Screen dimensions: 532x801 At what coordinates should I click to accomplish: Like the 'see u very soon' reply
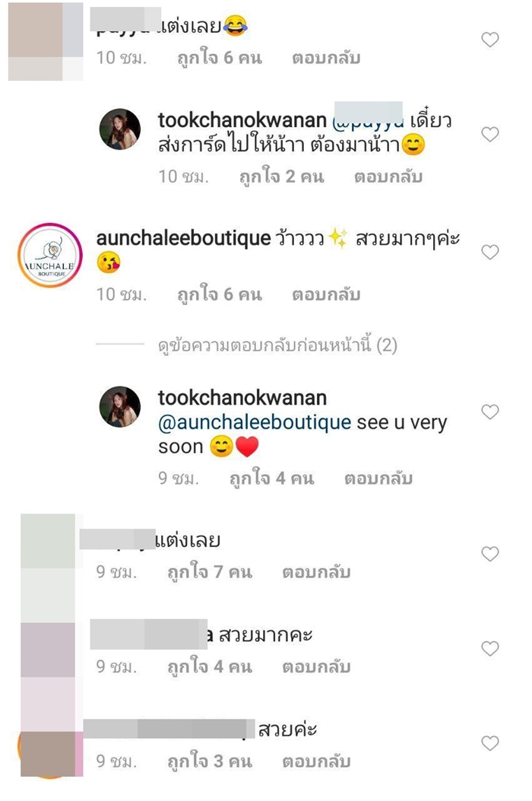coord(490,412)
